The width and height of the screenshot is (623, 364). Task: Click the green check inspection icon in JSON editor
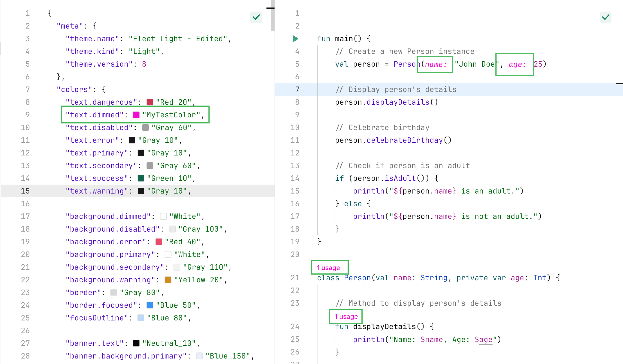pyautogui.click(x=256, y=18)
